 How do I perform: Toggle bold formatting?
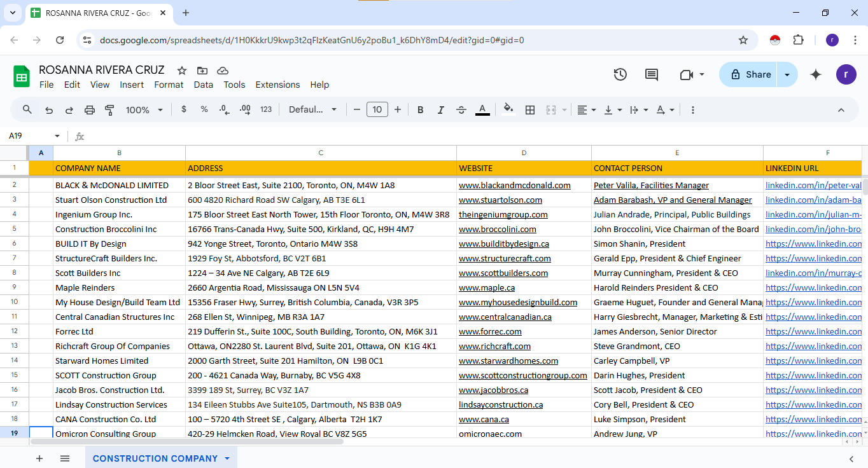[420, 110]
